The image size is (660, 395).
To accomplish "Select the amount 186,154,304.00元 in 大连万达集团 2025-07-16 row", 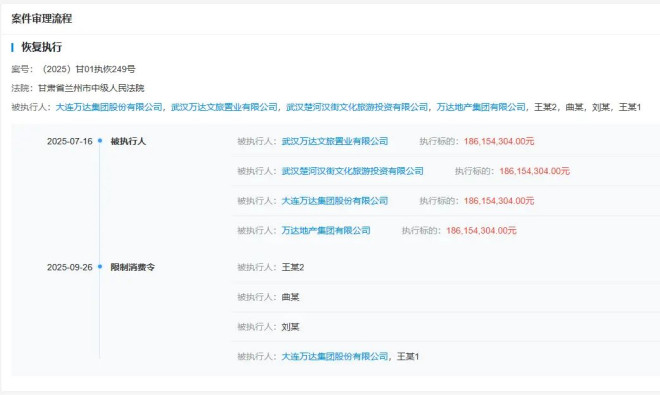I will click(x=499, y=201).
